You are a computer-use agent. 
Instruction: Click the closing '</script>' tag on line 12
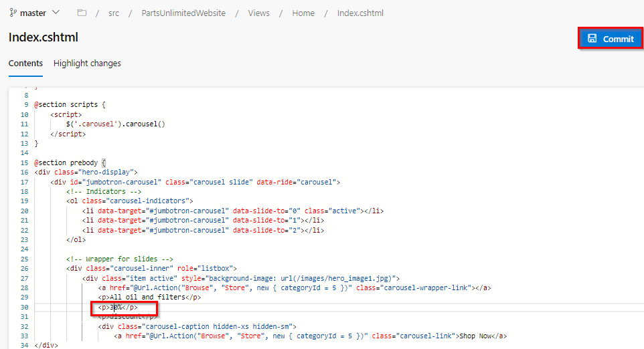(68, 134)
